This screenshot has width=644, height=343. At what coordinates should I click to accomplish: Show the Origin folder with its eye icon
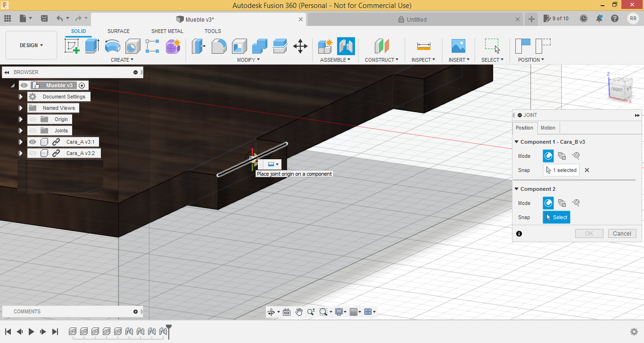coord(33,119)
